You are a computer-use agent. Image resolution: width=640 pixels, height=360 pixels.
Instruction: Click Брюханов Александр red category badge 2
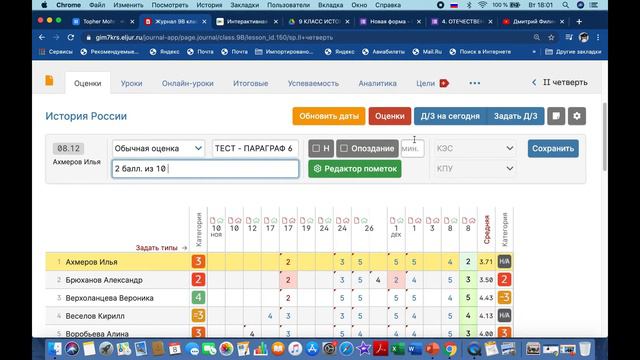[x=198, y=280]
